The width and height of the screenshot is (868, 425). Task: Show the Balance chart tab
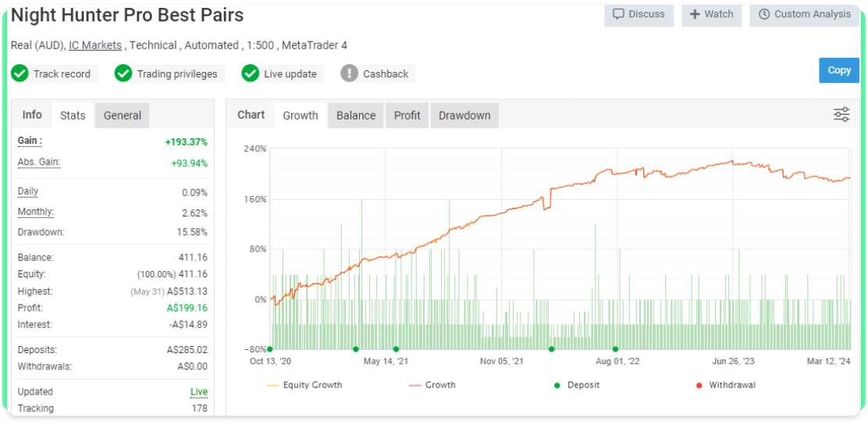356,115
